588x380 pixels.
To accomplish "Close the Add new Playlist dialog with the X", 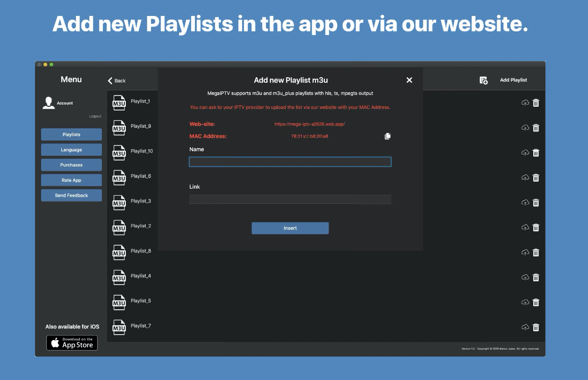I will (x=409, y=80).
